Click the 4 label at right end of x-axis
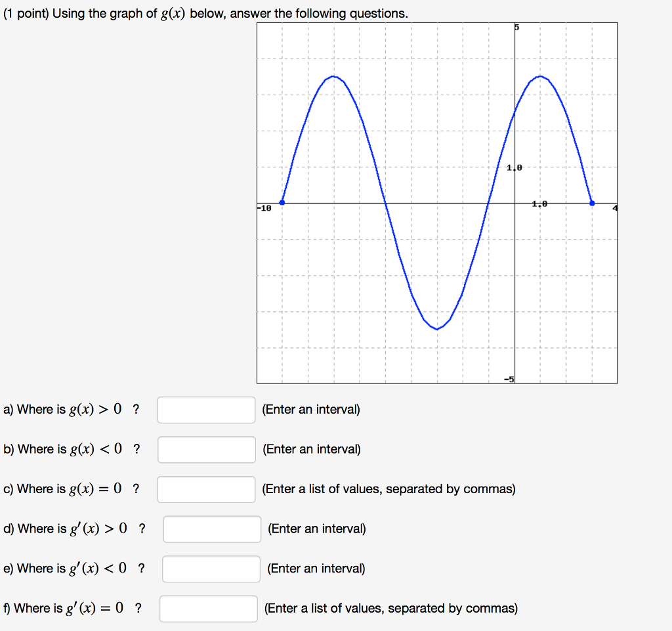This screenshot has height=631, width=672. tap(615, 208)
